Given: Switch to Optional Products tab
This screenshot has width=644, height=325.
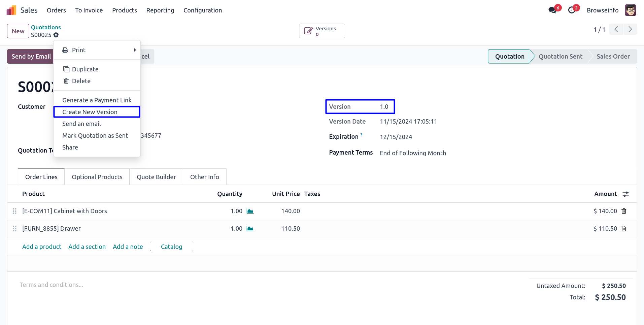Looking at the screenshot, I should click(x=97, y=177).
